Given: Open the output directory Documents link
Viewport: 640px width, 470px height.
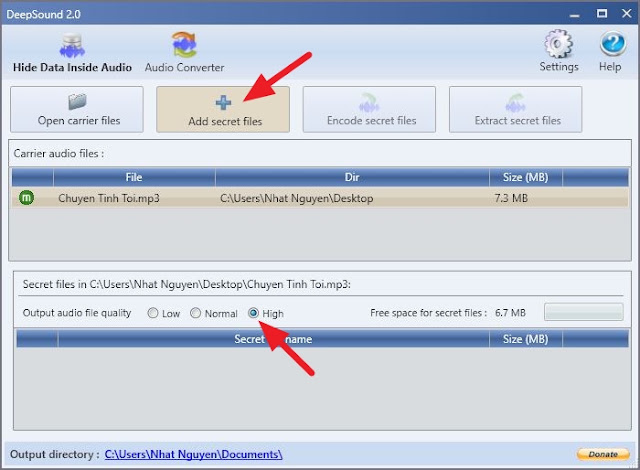Looking at the screenshot, I should tap(193, 454).
